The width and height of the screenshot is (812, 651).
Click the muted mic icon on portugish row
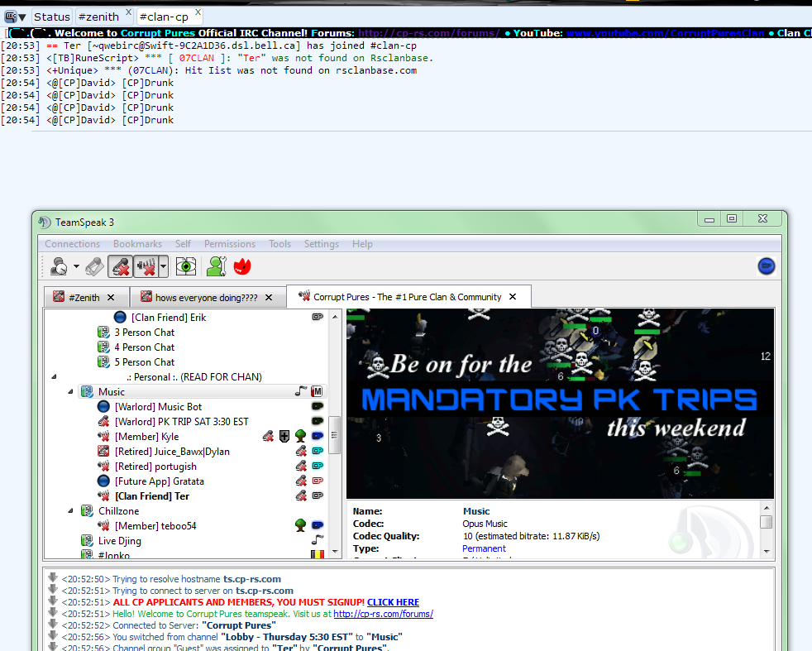[301, 466]
